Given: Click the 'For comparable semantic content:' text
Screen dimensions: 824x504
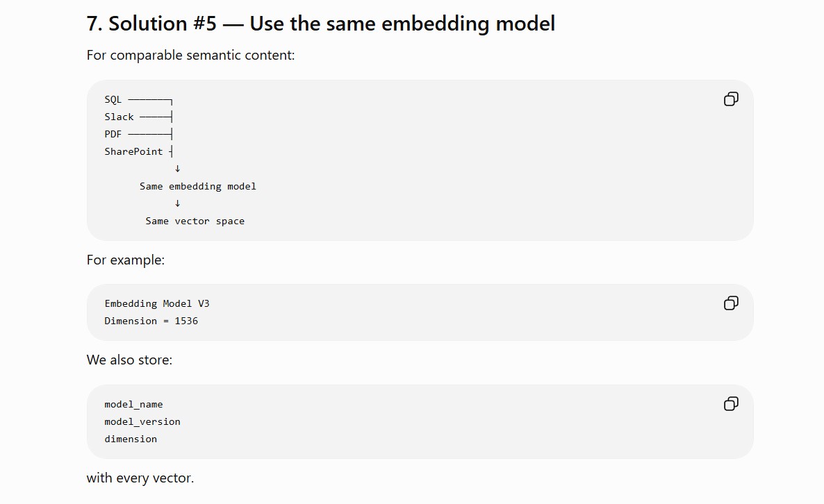Looking at the screenshot, I should click(x=191, y=55).
